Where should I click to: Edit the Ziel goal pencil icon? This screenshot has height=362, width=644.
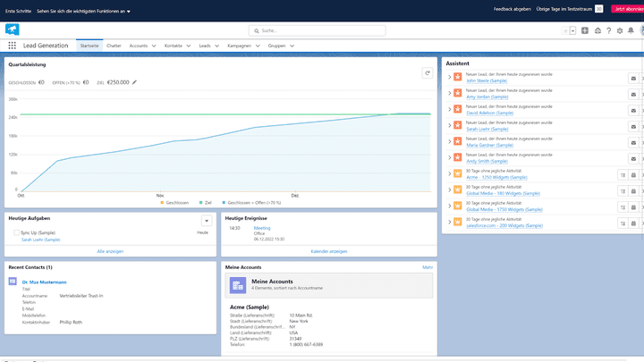coord(134,82)
